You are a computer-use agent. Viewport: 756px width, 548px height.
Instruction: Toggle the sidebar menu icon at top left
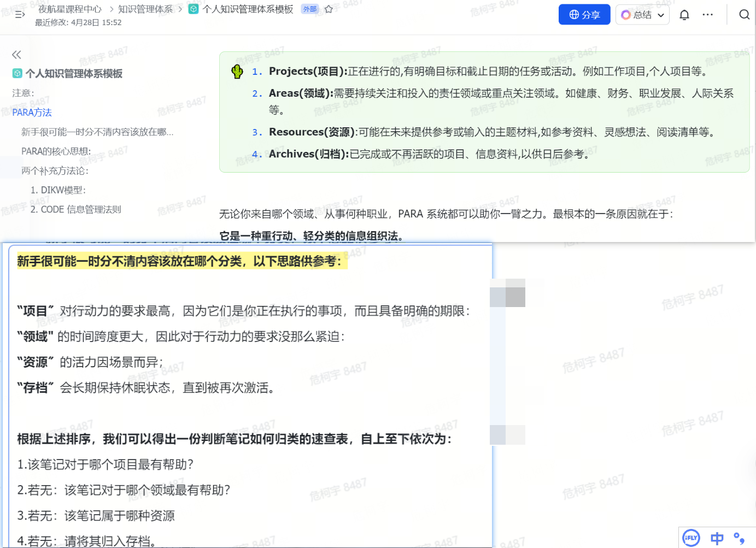(20, 15)
